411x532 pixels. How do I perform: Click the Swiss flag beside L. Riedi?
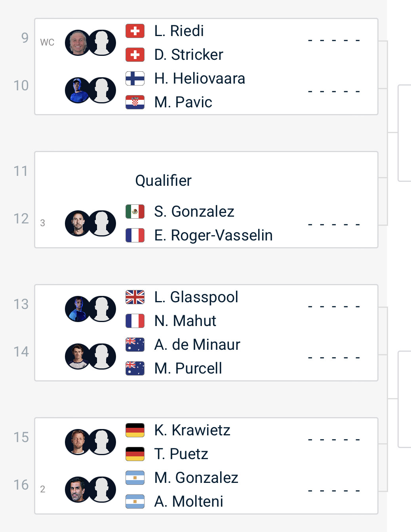[x=135, y=31]
